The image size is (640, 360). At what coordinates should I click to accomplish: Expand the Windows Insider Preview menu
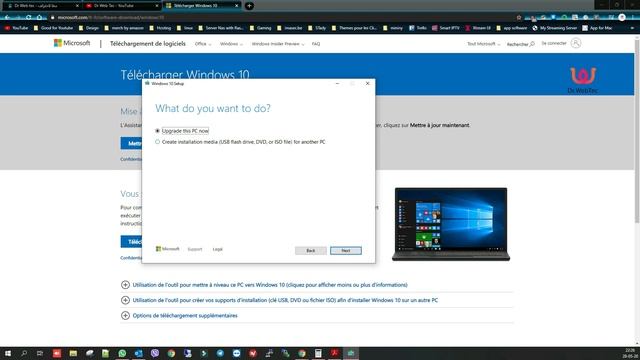coord(278,44)
